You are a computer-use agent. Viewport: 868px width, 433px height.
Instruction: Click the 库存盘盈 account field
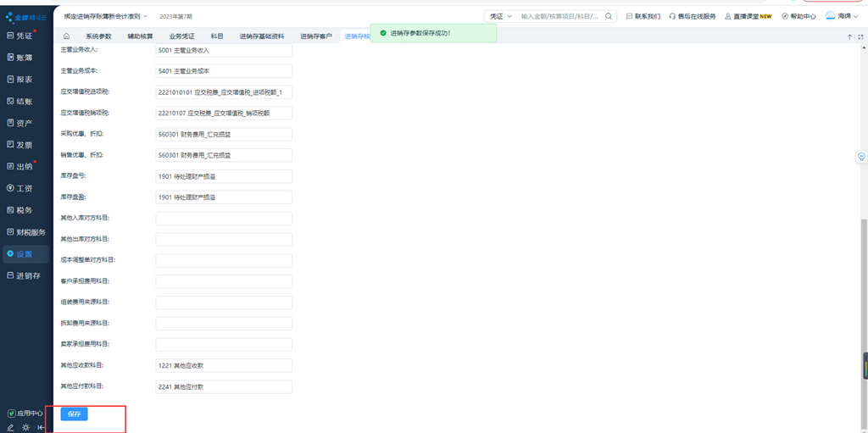[x=224, y=197]
